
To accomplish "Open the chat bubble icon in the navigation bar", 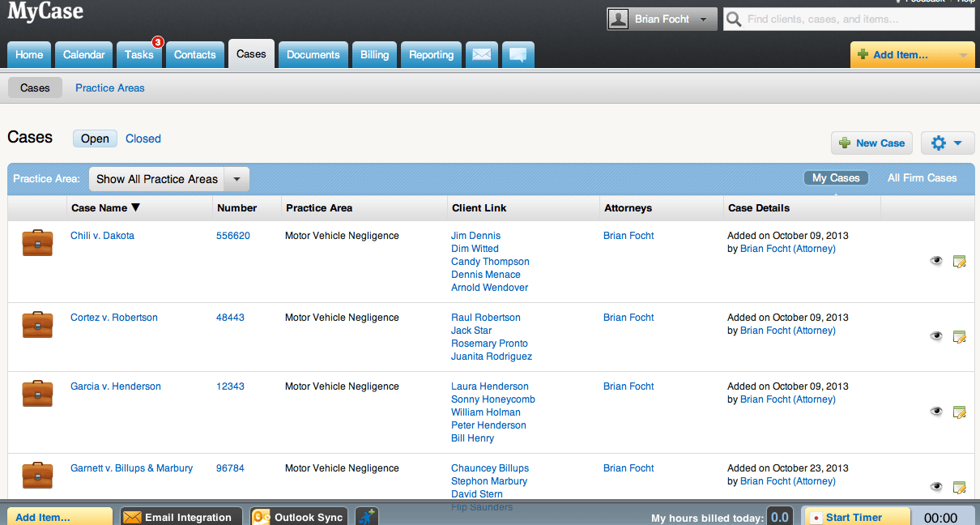I will pyautogui.click(x=518, y=53).
